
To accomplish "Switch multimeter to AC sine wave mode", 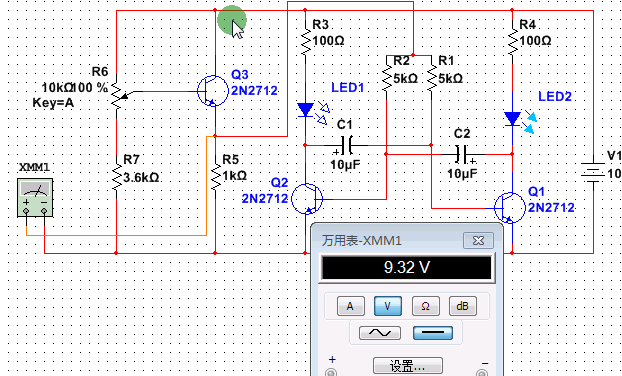I will (x=380, y=333).
